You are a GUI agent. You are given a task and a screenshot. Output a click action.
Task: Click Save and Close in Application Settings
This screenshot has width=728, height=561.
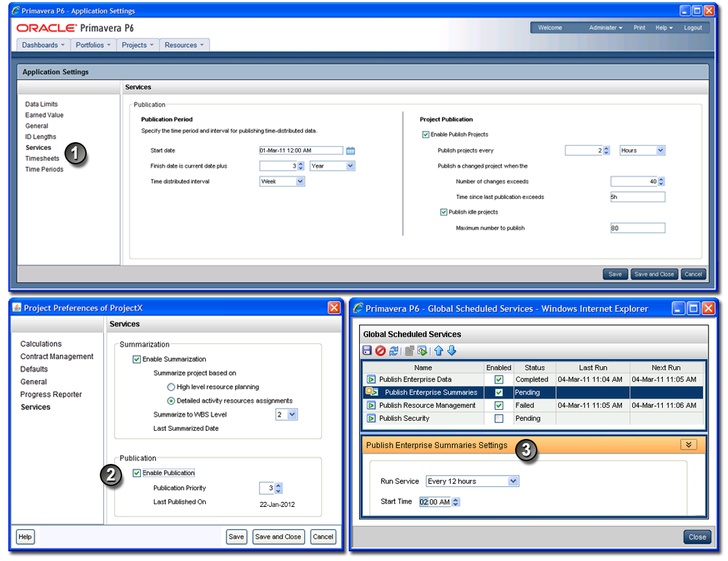tap(654, 274)
